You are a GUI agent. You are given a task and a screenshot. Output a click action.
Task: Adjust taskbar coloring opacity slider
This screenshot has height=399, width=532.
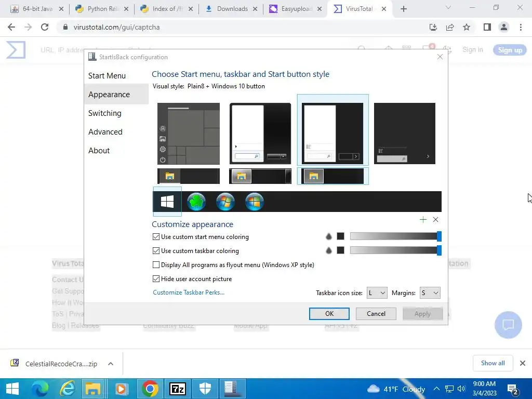[395, 250]
